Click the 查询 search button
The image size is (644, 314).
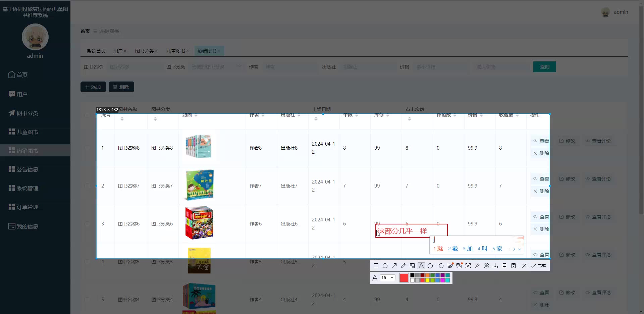pyautogui.click(x=544, y=67)
